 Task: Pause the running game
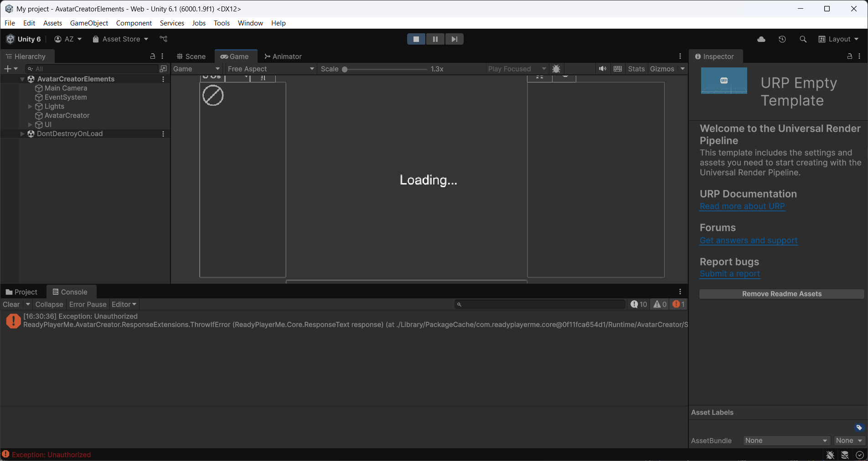435,39
